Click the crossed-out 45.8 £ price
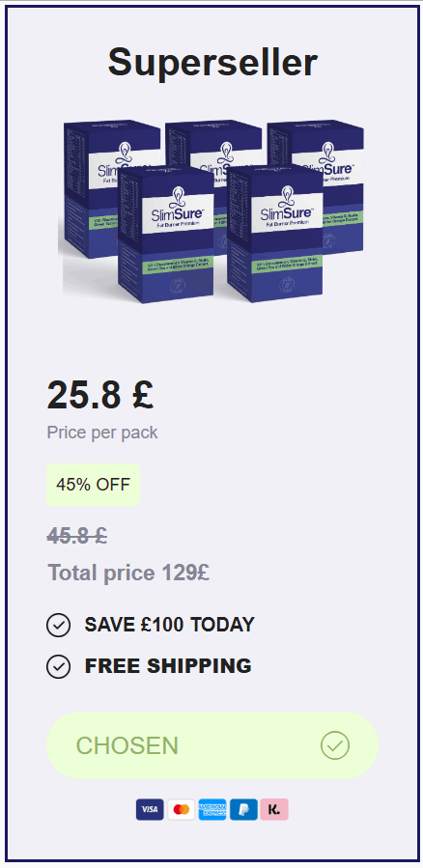 pos(77,535)
